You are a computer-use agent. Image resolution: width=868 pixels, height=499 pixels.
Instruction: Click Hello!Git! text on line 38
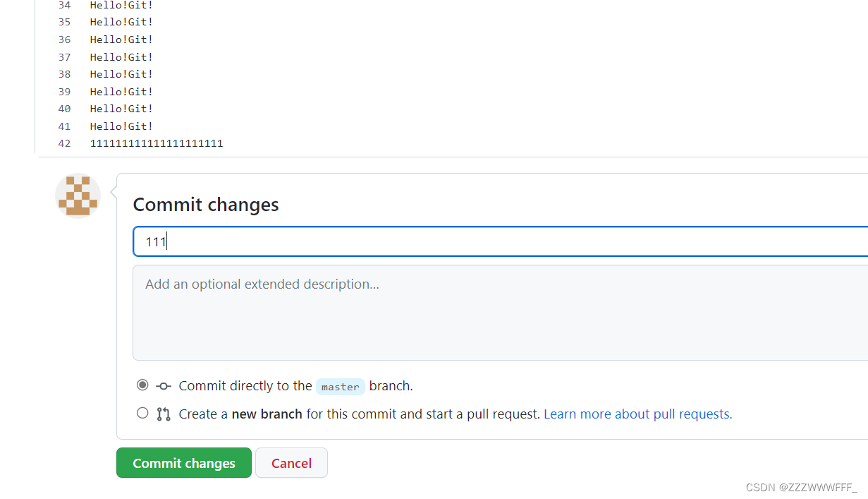point(121,74)
